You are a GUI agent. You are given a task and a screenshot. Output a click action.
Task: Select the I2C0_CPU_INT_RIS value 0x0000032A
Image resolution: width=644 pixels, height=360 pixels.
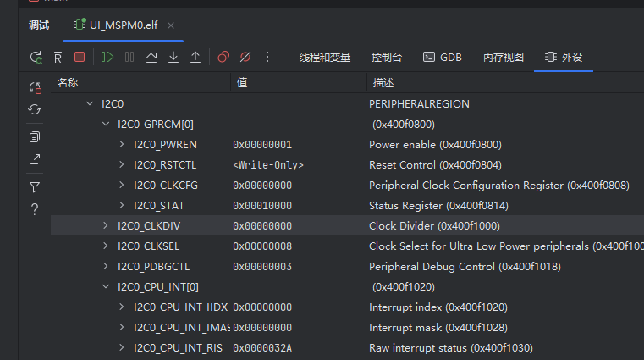click(262, 348)
